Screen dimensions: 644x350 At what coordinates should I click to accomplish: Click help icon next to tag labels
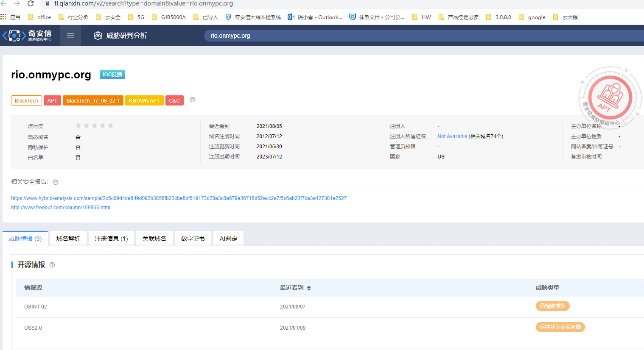[x=193, y=100]
